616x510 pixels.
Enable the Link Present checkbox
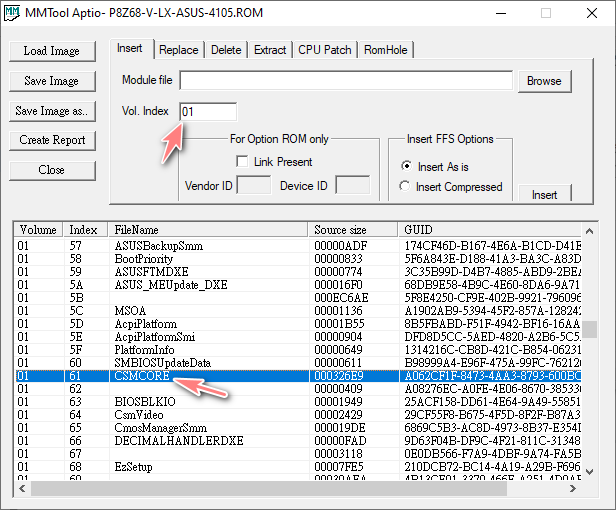coord(242,162)
